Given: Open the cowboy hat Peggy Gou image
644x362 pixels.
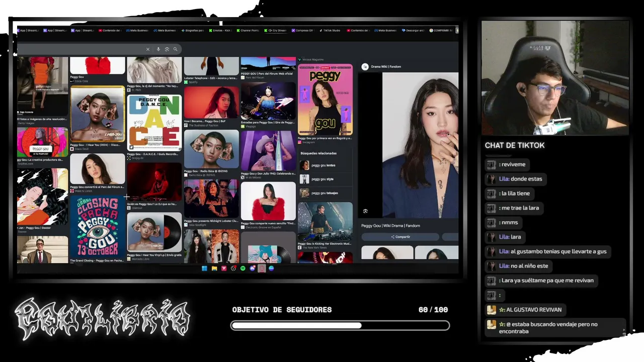Looking at the screenshot, I should (x=268, y=151).
